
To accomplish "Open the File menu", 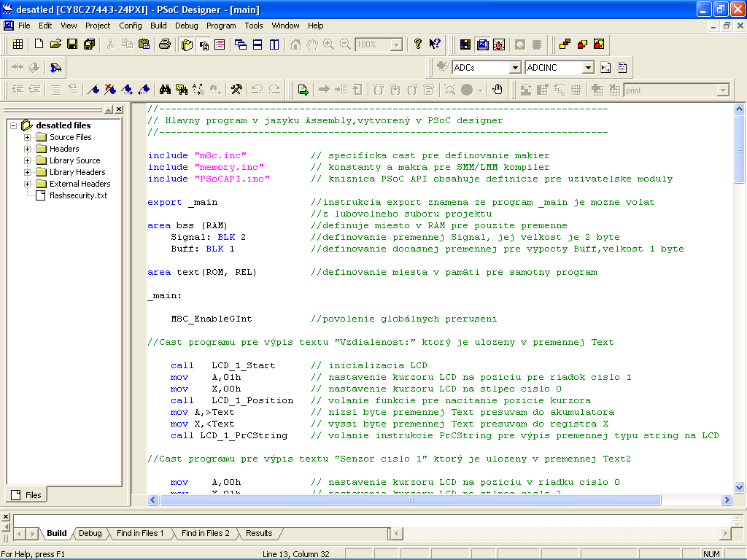I will click(x=24, y=26).
